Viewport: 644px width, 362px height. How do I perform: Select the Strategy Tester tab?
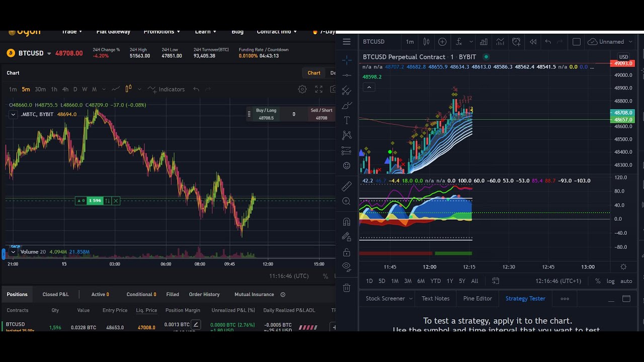coord(525,299)
